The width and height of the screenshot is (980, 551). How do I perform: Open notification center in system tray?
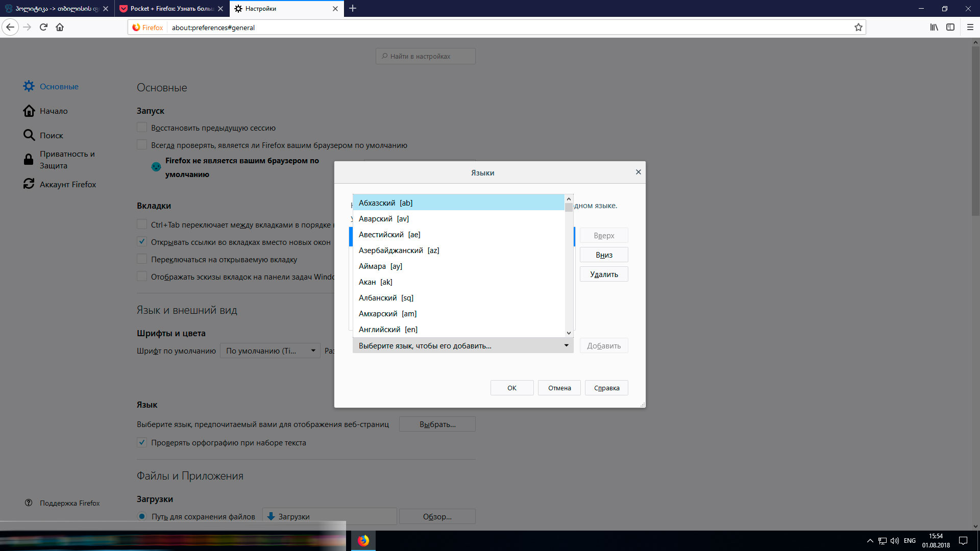pos(963,540)
